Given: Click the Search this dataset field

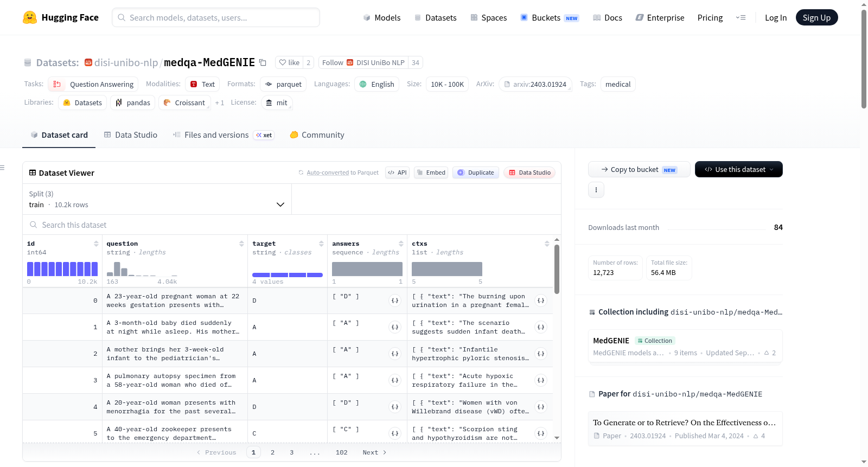Looking at the screenshot, I should click(292, 225).
